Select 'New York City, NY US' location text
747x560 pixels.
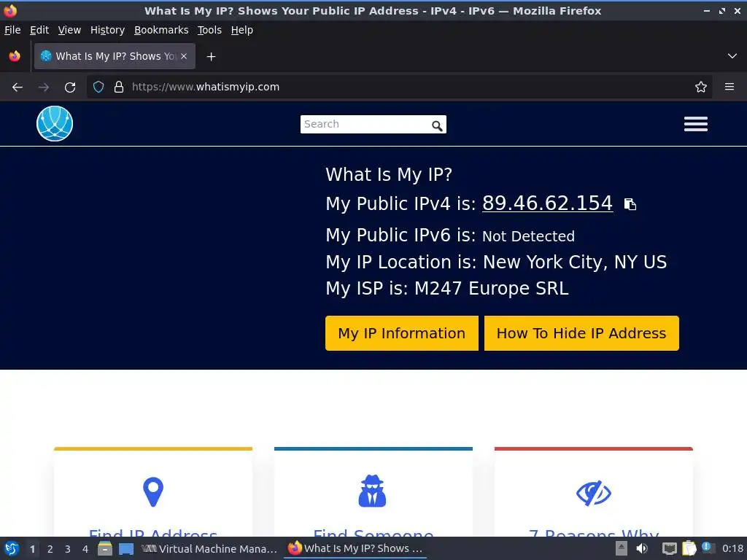(575, 262)
